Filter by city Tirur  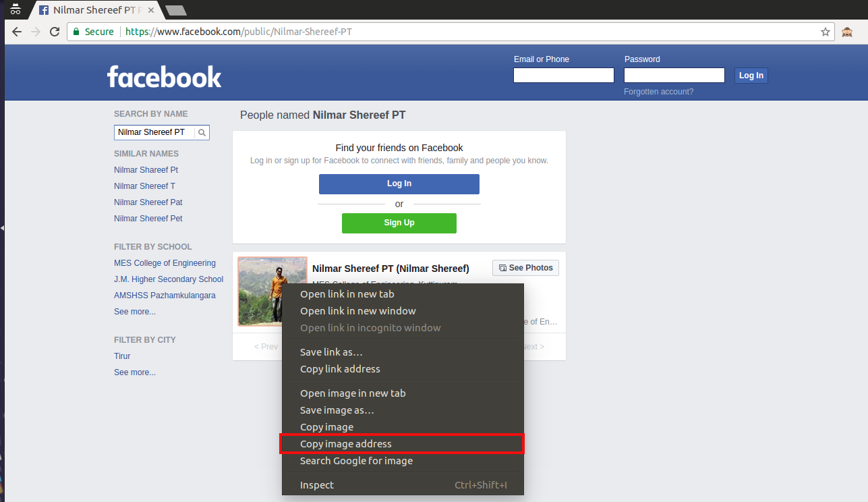click(x=122, y=356)
